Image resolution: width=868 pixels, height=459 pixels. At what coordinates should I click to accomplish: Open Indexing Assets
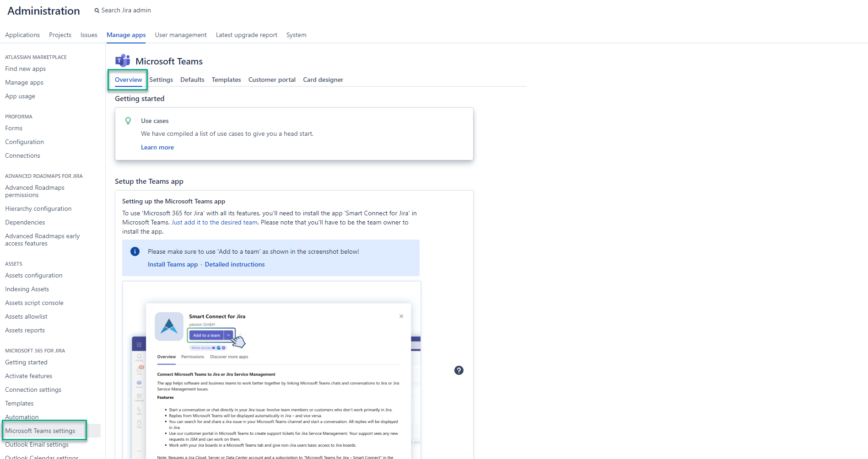pos(27,289)
